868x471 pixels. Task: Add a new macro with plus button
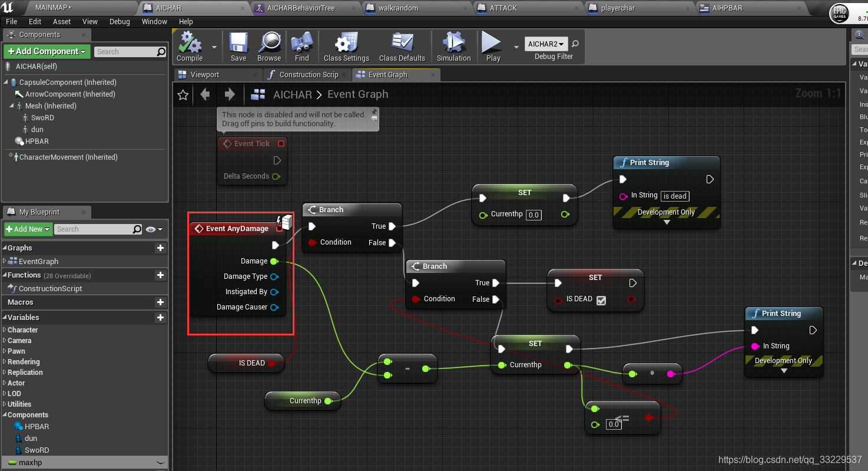(160, 302)
